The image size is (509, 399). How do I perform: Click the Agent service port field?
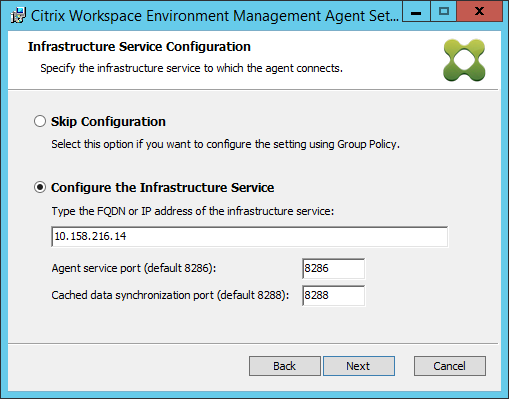pos(333,268)
